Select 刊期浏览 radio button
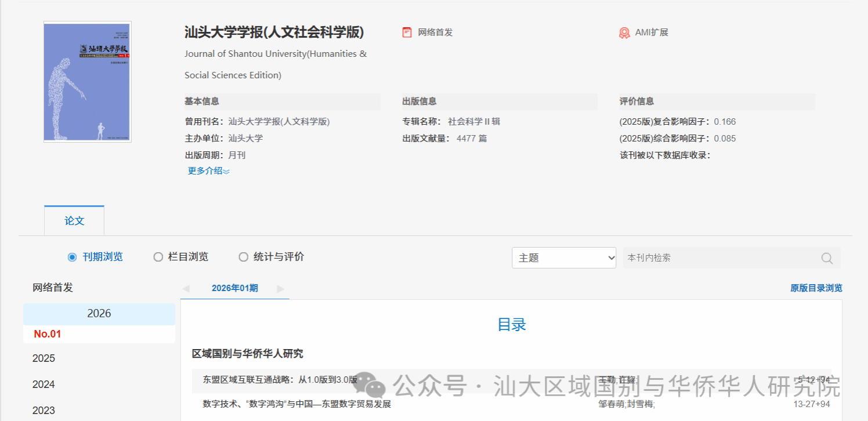This screenshot has width=868, height=421. click(72, 257)
